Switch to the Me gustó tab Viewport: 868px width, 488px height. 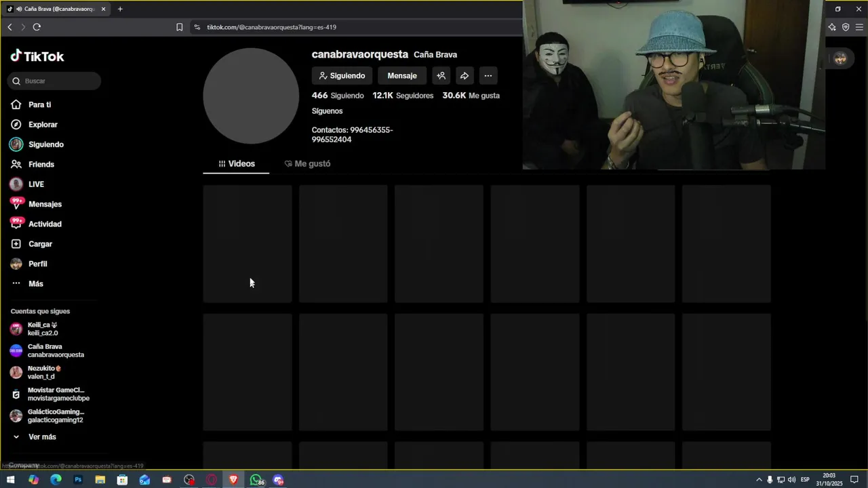pyautogui.click(x=307, y=164)
